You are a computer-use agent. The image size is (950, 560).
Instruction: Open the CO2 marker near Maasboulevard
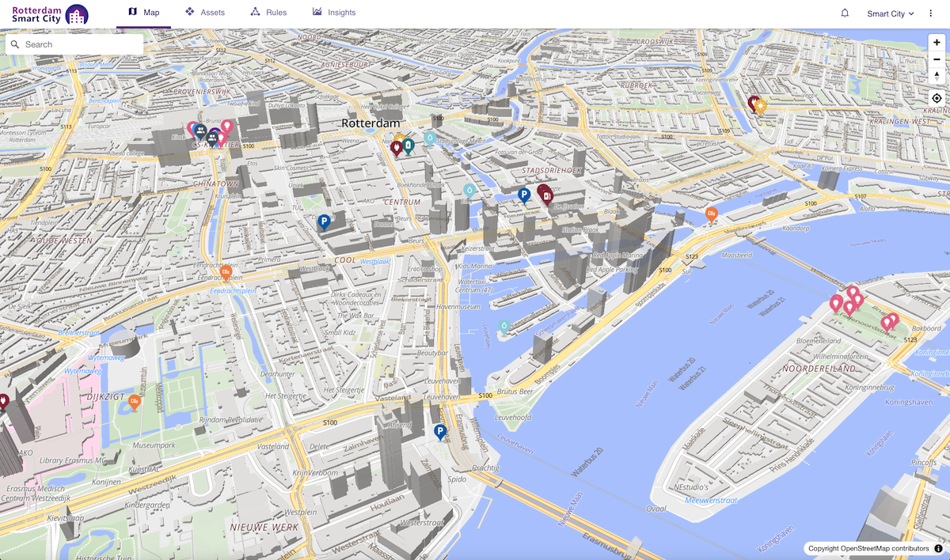coord(712,214)
